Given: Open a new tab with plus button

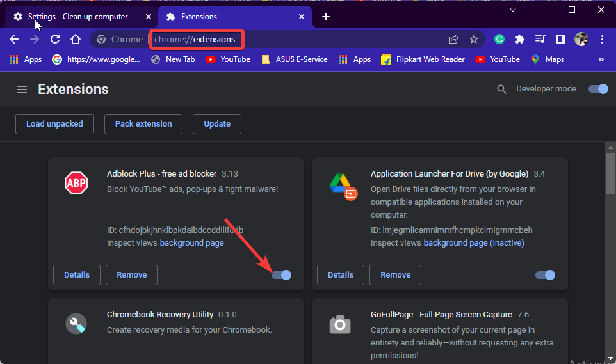Looking at the screenshot, I should point(326,17).
